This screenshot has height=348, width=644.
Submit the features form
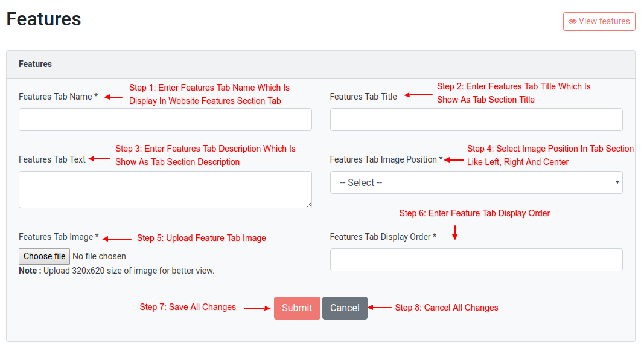pos(297,308)
